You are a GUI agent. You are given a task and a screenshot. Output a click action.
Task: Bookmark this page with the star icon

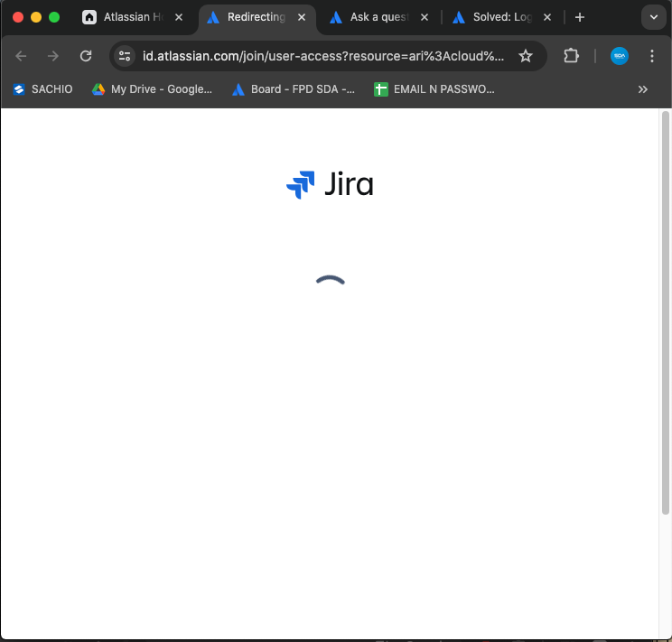pyautogui.click(x=526, y=56)
